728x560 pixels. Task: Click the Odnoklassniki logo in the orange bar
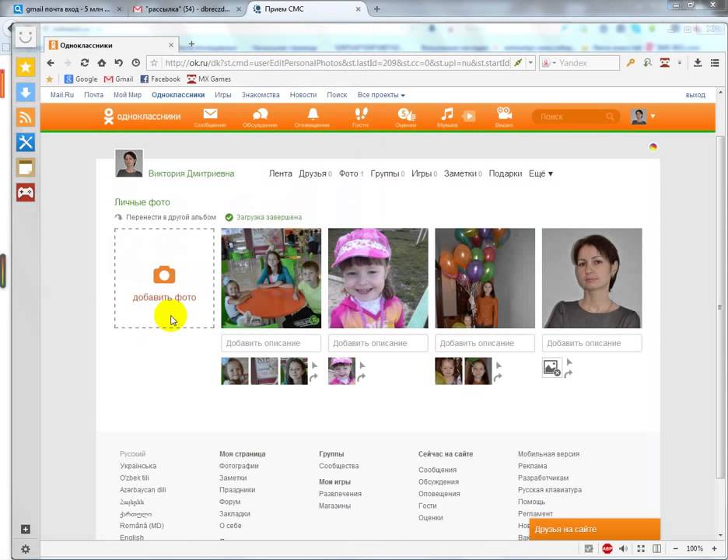pyautogui.click(x=142, y=116)
